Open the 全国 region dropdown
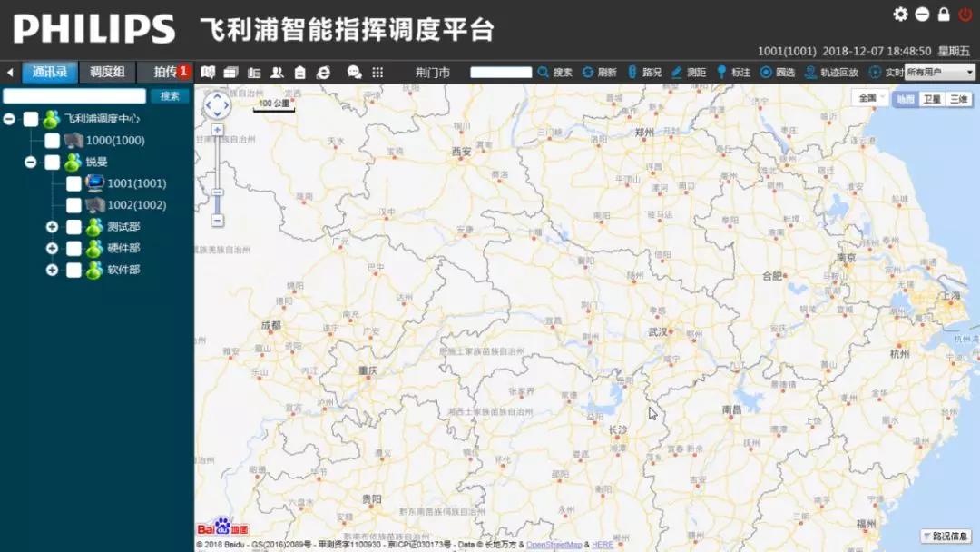Image resolution: width=980 pixels, height=552 pixels. [871, 98]
